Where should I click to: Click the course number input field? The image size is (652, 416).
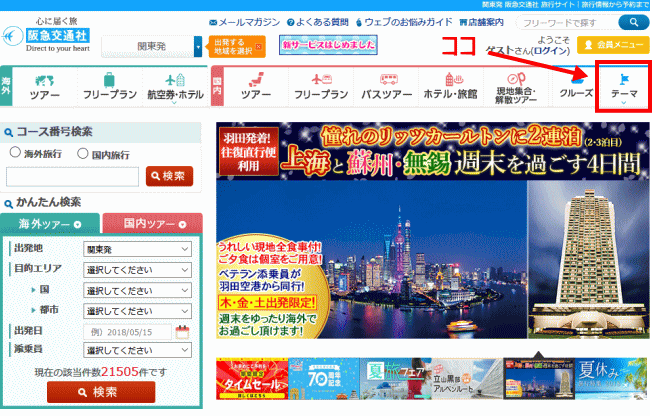coord(71,176)
